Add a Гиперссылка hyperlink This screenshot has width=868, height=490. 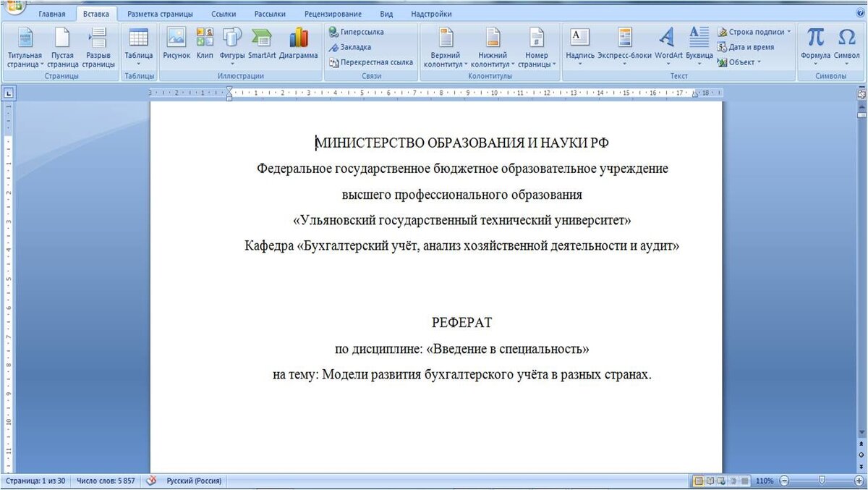357,32
